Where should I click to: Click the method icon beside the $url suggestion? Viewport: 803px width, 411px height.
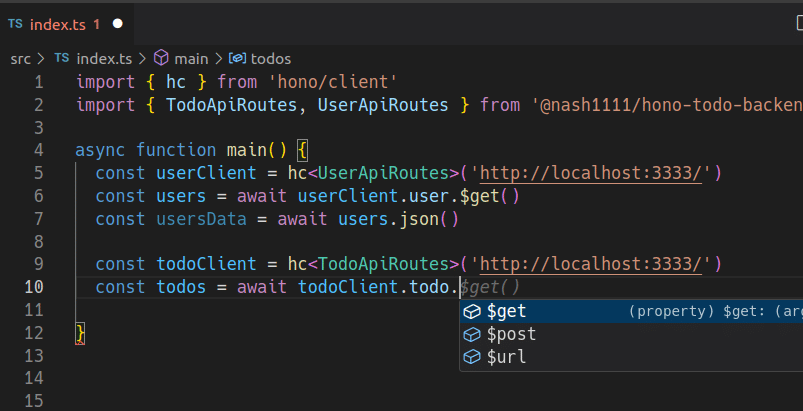point(472,357)
